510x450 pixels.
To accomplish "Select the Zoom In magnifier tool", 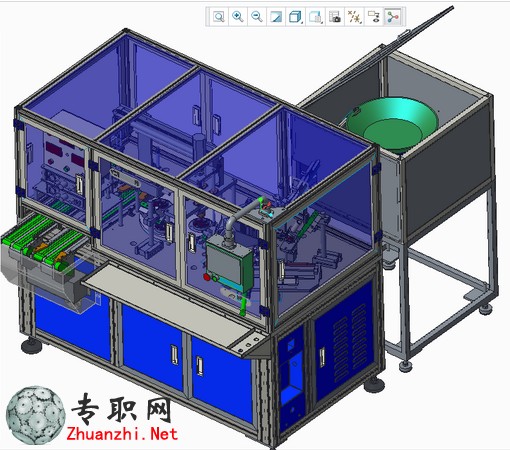I will (238, 17).
